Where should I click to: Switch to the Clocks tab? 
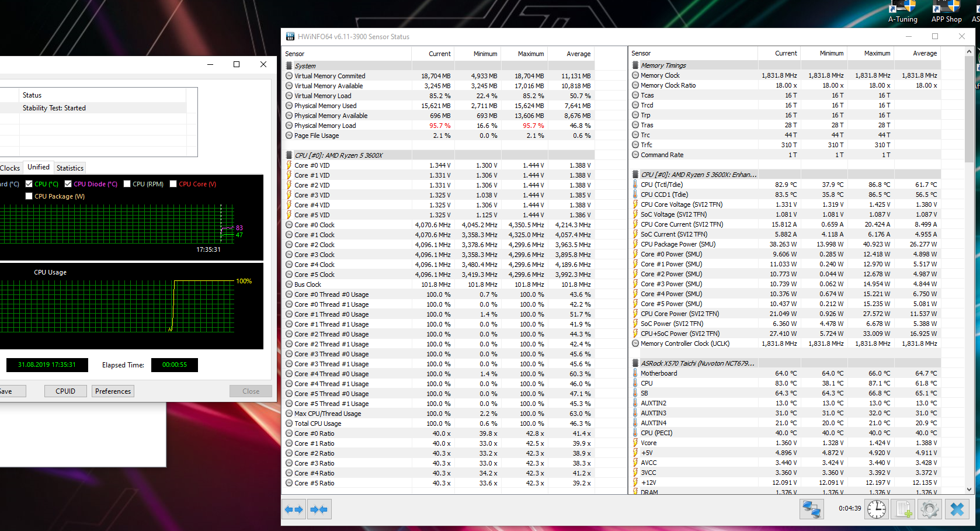point(10,168)
